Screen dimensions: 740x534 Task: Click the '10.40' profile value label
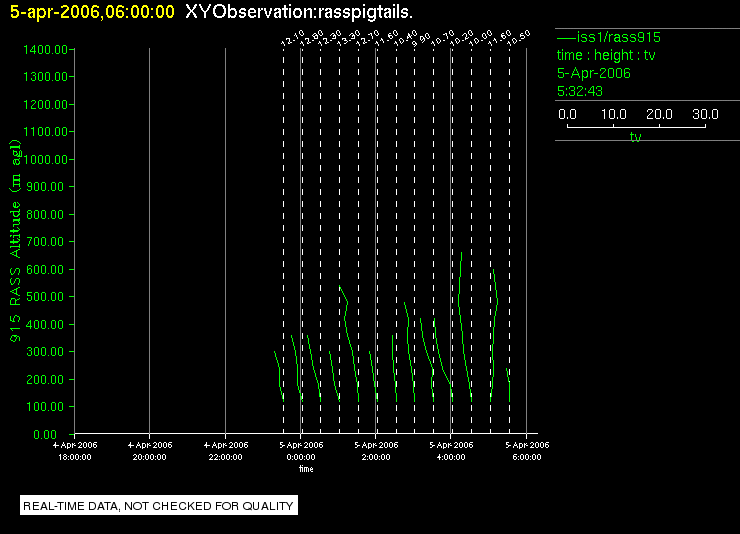point(406,38)
